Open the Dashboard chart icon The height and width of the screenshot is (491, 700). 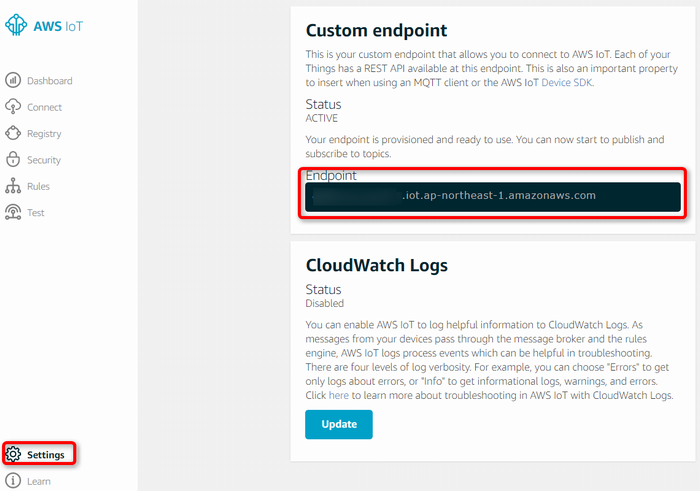[x=13, y=80]
